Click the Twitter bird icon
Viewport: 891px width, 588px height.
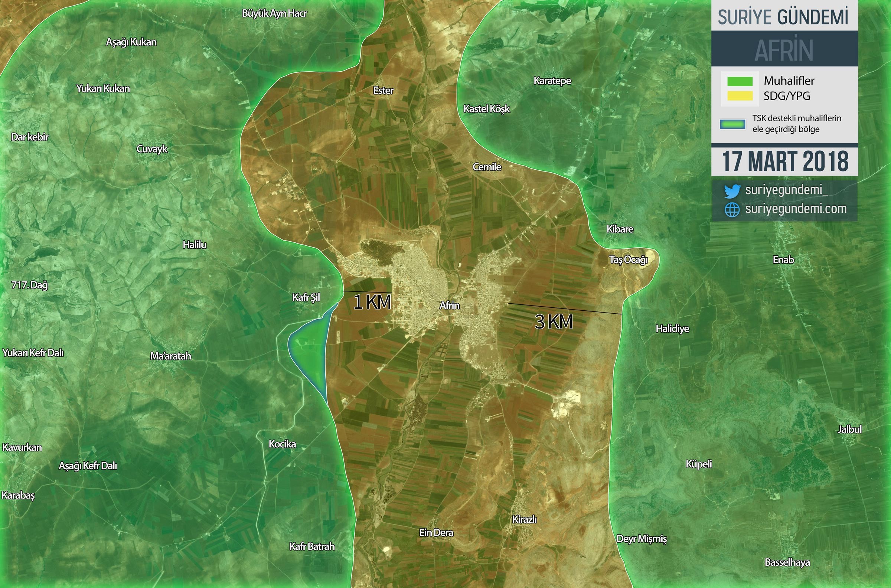732,191
